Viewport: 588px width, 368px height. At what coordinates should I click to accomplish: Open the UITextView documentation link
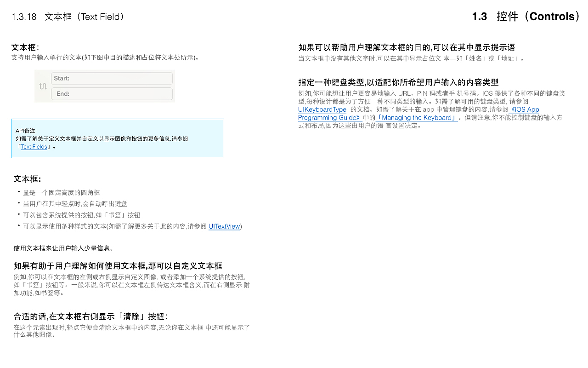[x=224, y=226]
